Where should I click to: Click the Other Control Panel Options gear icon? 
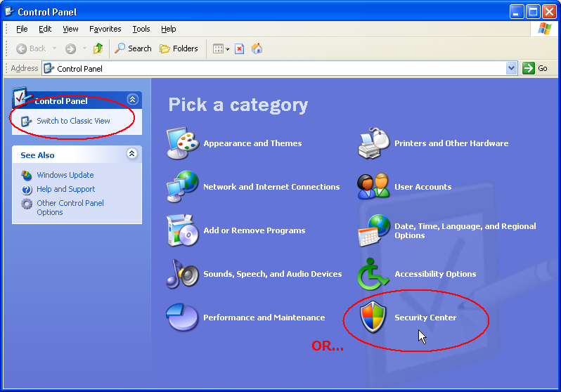click(x=27, y=204)
